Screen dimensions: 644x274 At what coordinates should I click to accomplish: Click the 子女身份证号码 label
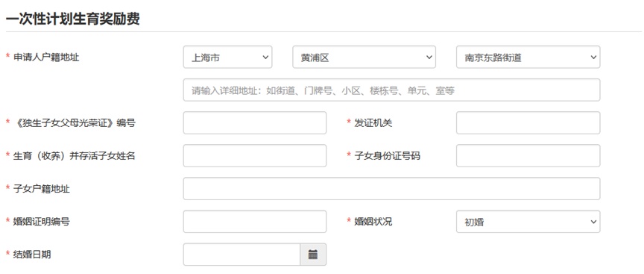click(x=388, y=156)
